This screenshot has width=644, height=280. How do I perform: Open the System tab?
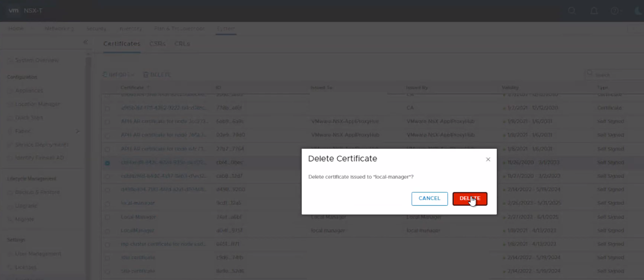[226, 29]
